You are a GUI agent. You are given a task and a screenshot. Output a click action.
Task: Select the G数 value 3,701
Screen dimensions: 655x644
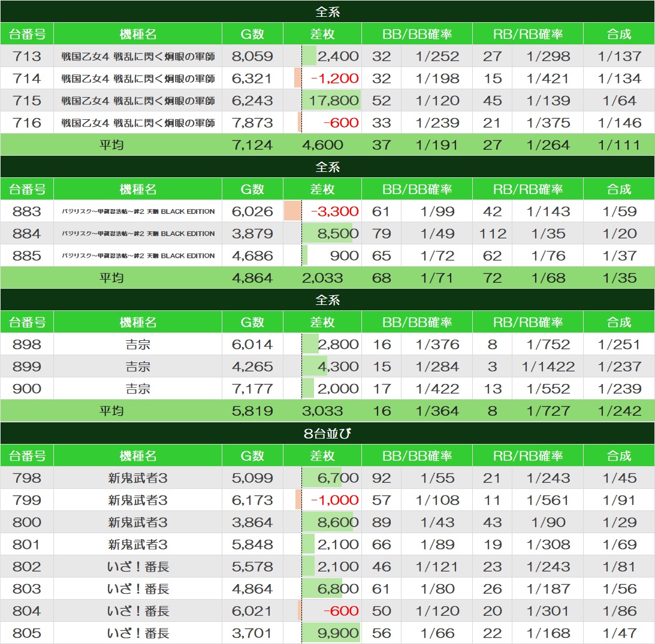[x=252, y=633]
